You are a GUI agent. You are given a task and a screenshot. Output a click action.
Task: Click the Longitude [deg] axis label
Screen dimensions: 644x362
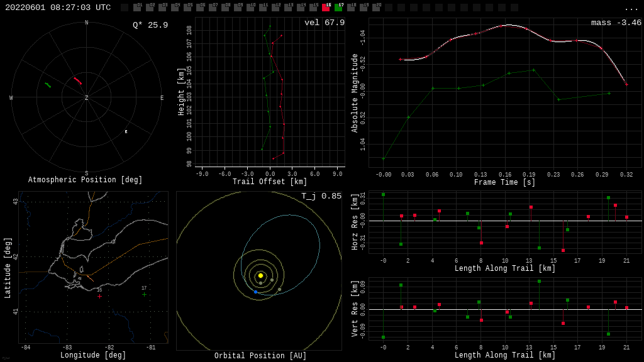pyautogui.click(x=93, y=355)
